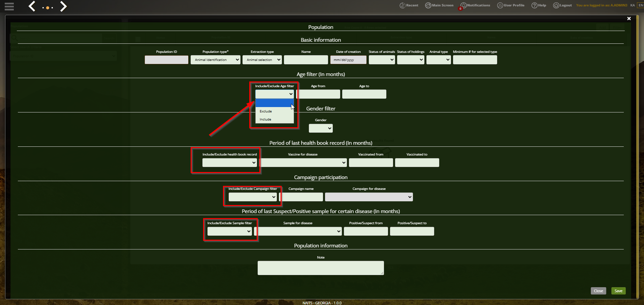Expand Vaccine for disease dropdown
This screenshot has height=305, width=644.
click(304, 163)
